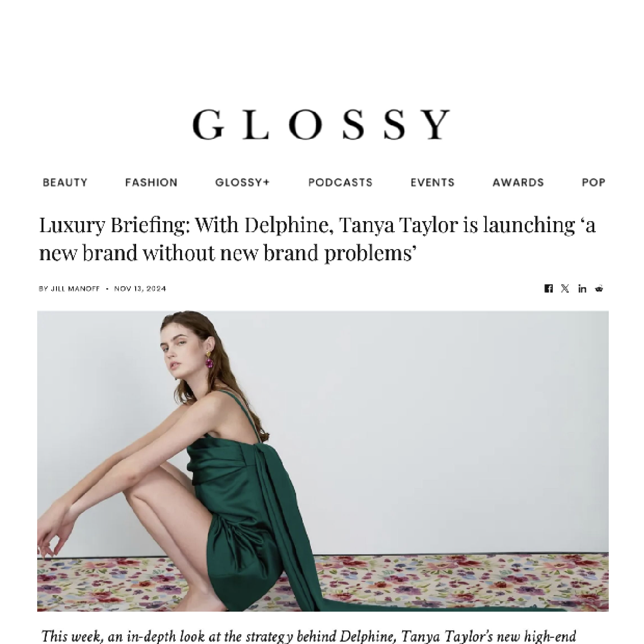The image size is (644, 644).
Task: Open the model in green dress image
Action: pos(322,461)
